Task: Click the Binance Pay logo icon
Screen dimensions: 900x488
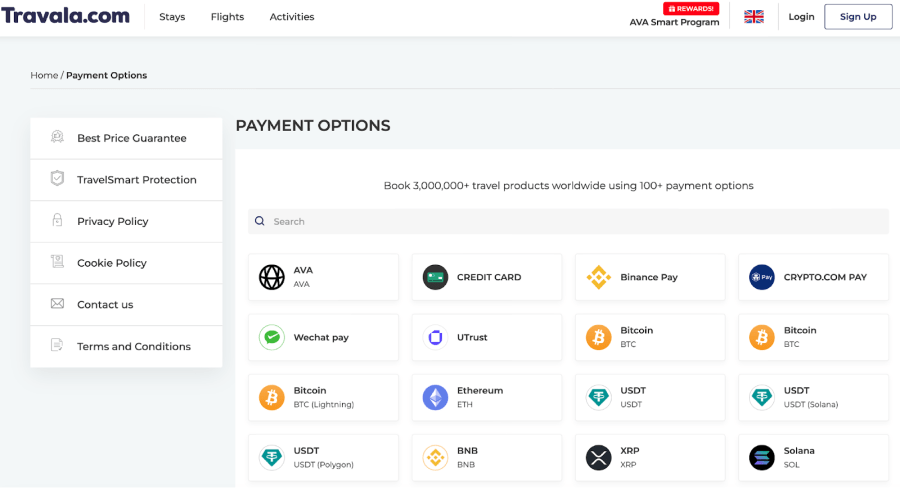Action: (x=599, y=277)
